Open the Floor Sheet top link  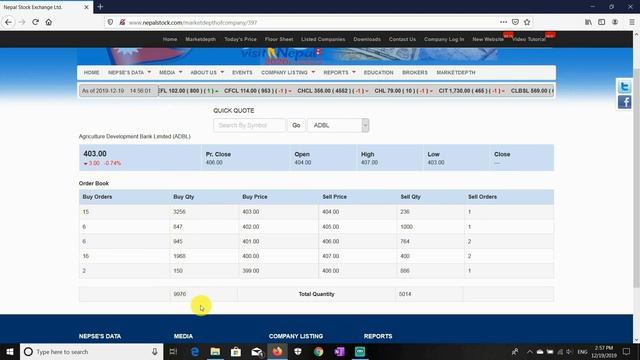pos(279,39)
